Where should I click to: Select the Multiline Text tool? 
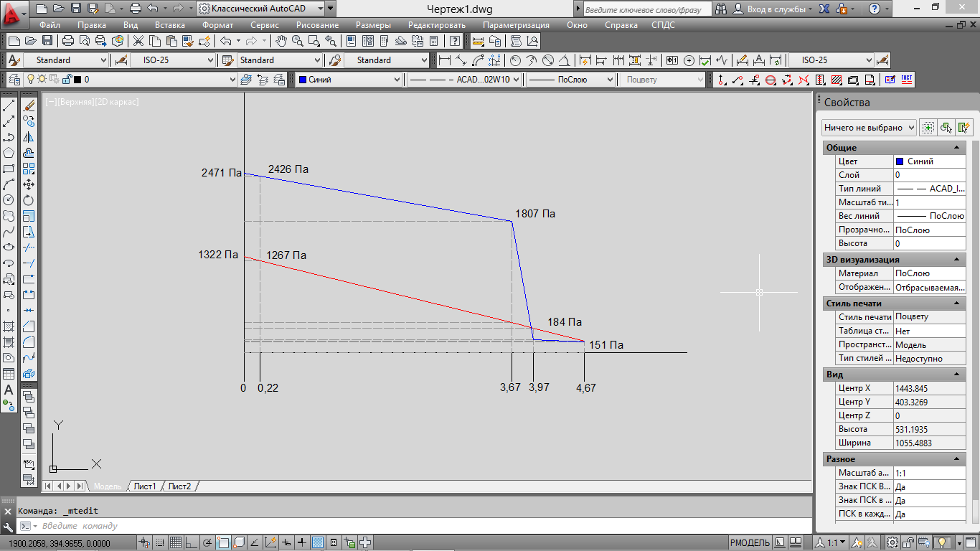(x=9, y=390)
